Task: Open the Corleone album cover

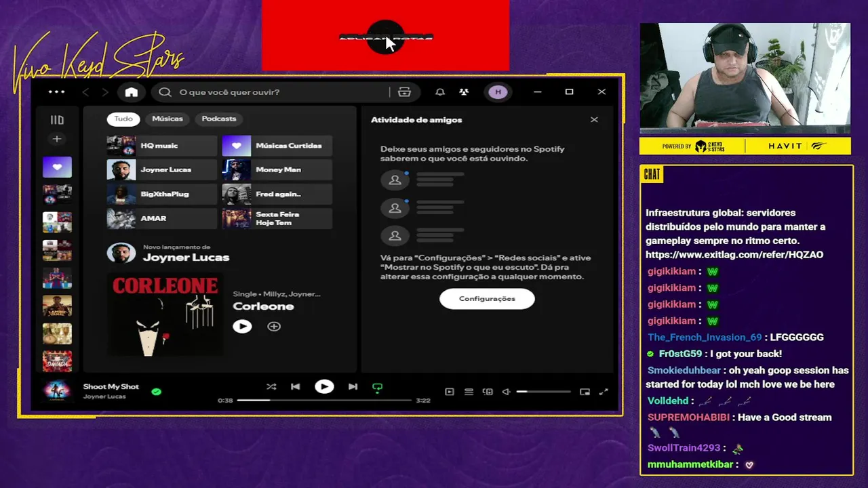Action: click(165, 314)
